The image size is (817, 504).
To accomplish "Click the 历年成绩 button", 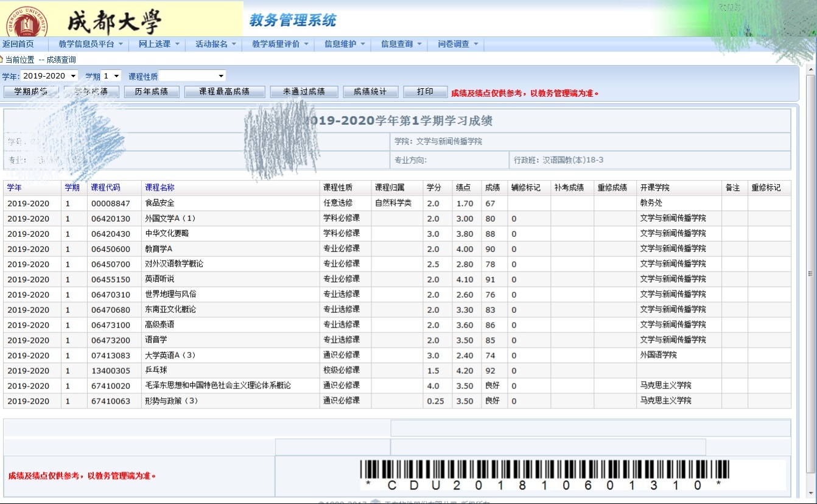I will 152,92.
